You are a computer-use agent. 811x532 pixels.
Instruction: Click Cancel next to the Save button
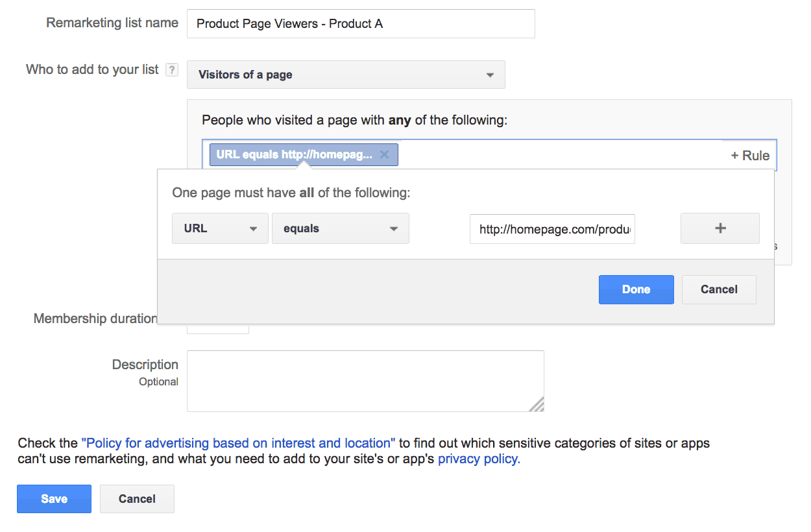click(137, 499)
